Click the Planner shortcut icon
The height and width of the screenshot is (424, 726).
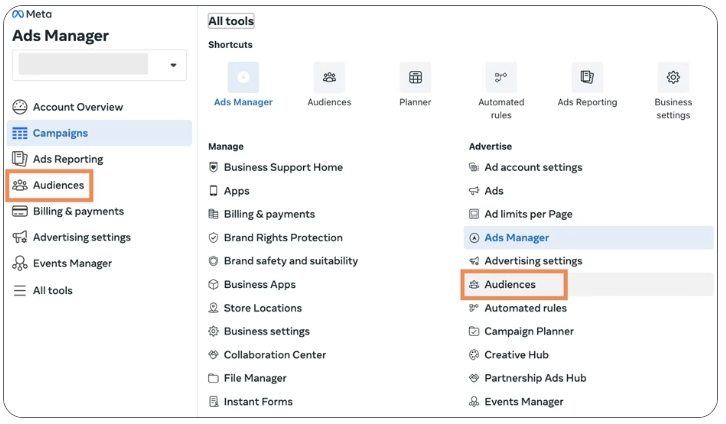(415, 77)
